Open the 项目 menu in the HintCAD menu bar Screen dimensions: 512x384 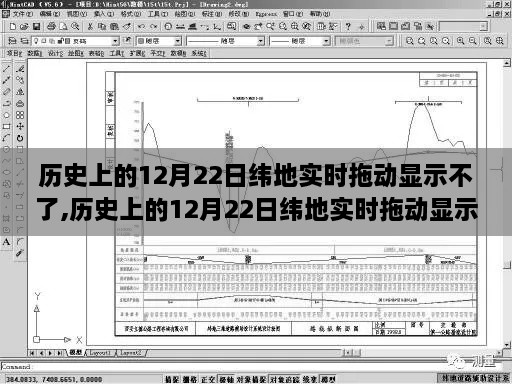[x=15, y=53]
